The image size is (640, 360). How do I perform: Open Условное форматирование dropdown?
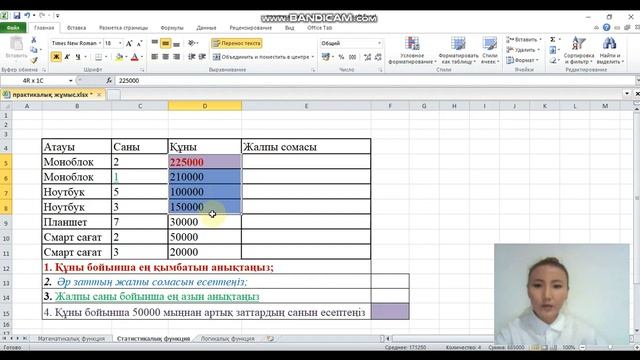(x=412, y=50)
